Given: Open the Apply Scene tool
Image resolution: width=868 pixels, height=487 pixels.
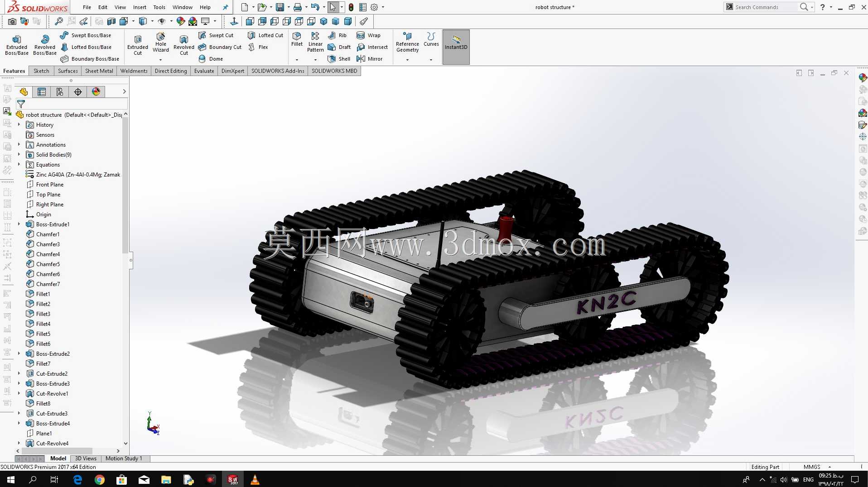Looking at the screenshot, I should coord(193,21).
